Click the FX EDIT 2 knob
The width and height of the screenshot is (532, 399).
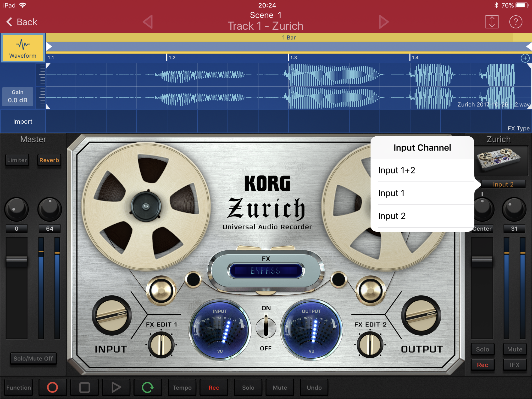coord(370,345)
